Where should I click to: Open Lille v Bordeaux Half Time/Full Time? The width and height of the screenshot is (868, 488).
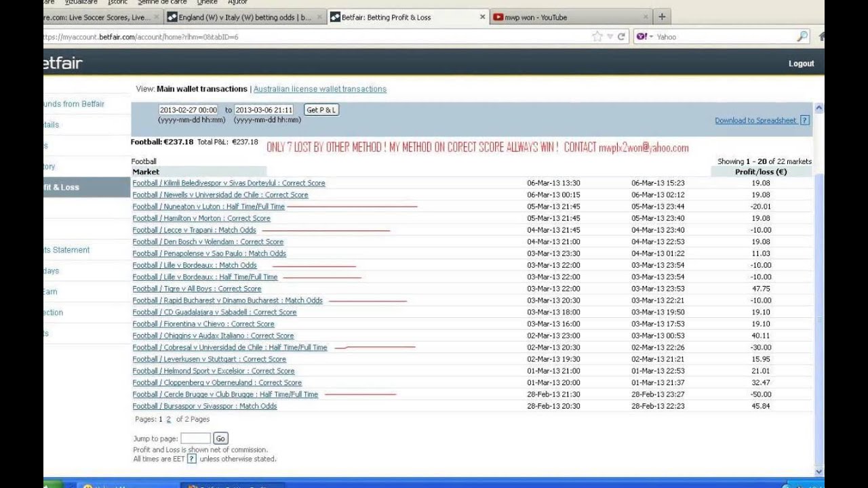coord(205,277)
